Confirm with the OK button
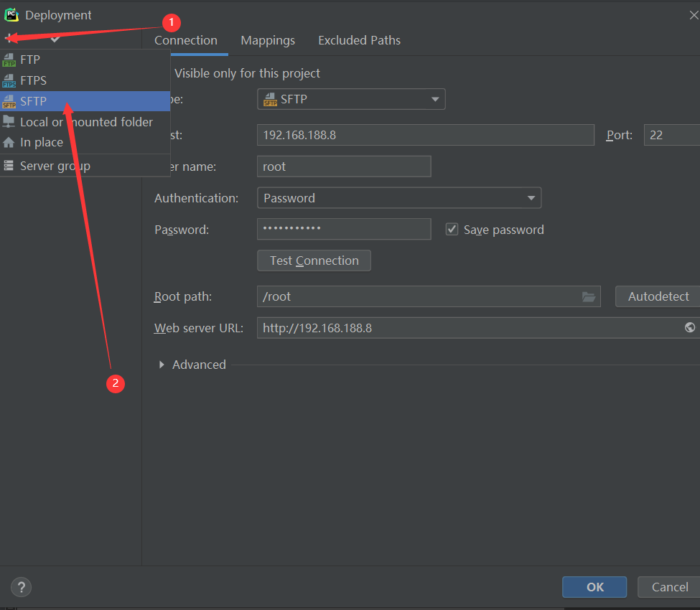The width and height of the screenshot is (700, 610). click(594, 587)
